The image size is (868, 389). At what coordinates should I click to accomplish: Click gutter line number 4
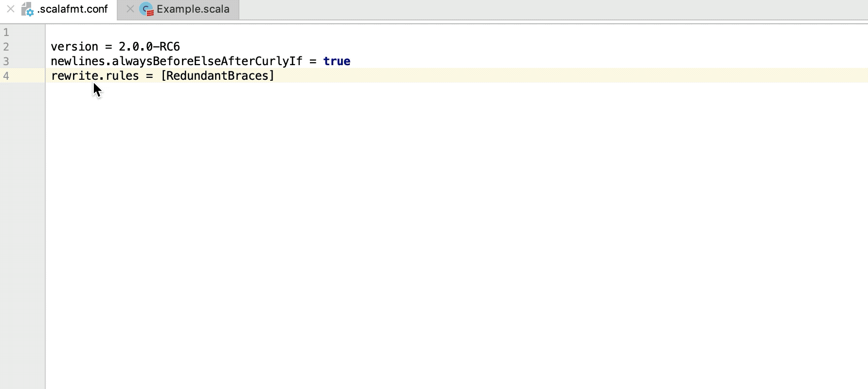(x=6, y=76)
